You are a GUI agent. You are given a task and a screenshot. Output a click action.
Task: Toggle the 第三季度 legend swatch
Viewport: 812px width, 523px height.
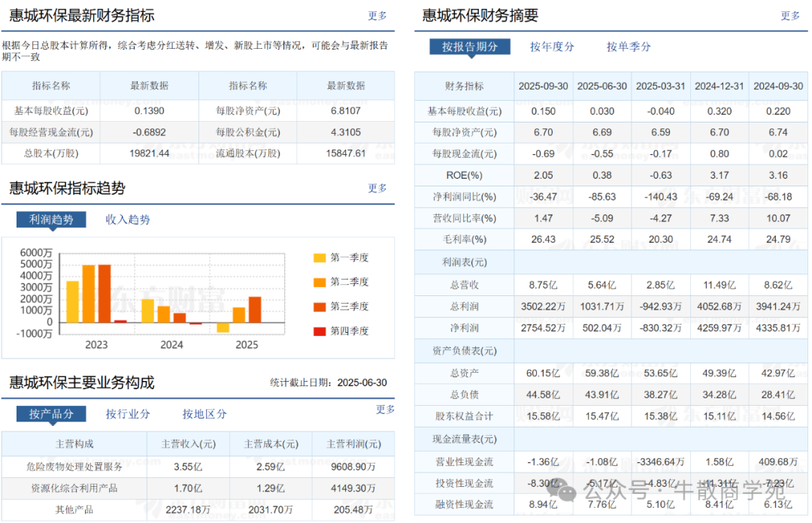coord(320,307)
